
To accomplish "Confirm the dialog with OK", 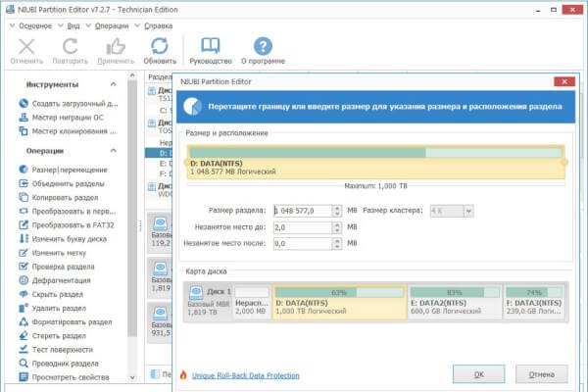I will click(479, 374).
